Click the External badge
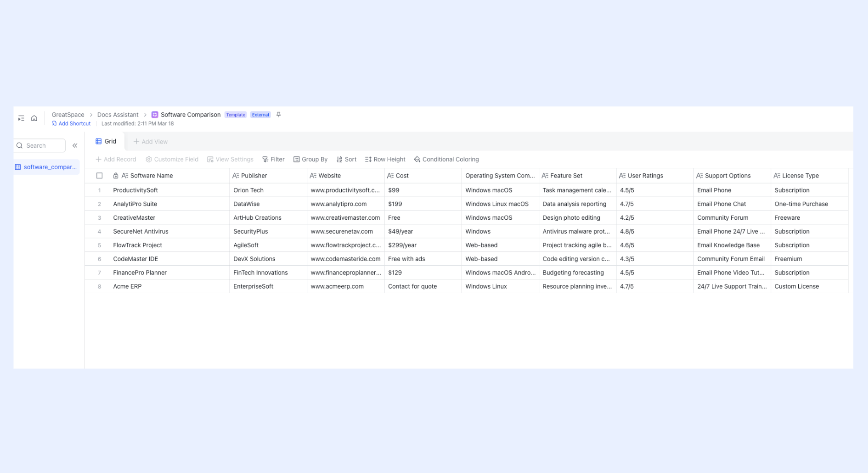 (x=260, y=115)
